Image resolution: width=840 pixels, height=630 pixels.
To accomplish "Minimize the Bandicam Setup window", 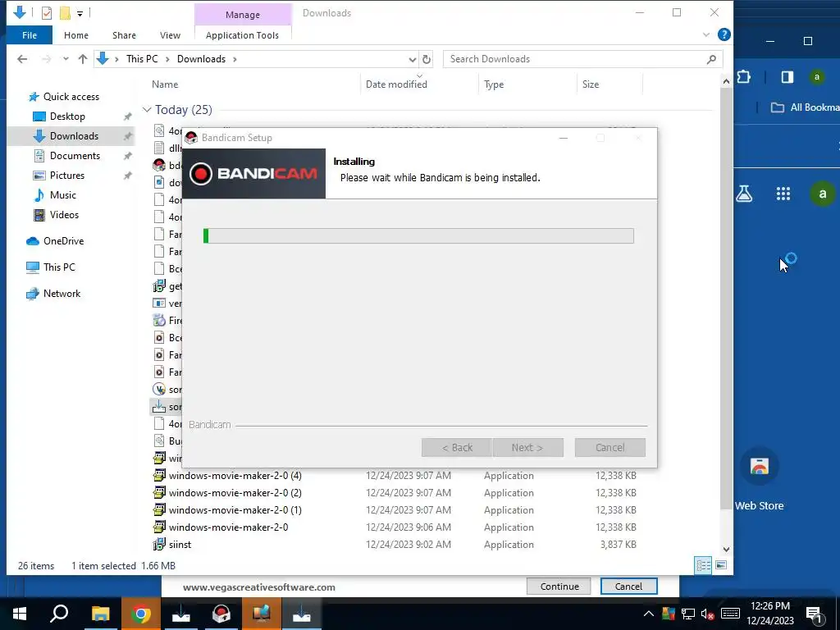I will (x=563, y=138).
